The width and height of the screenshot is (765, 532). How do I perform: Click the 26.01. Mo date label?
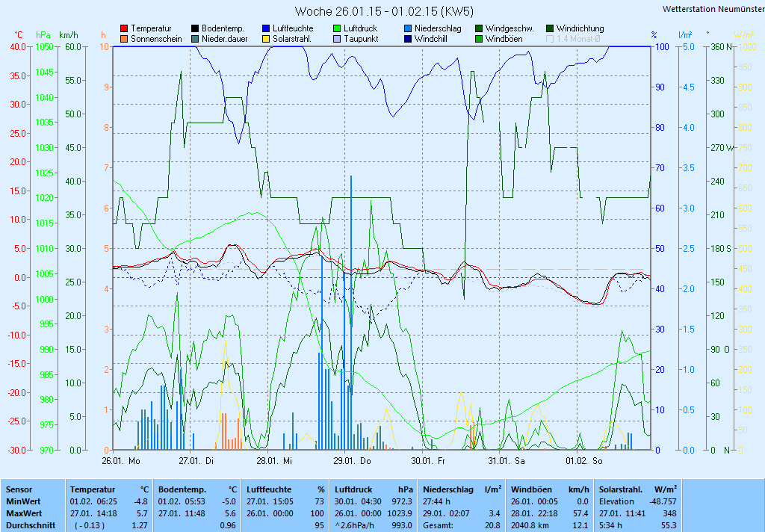[x=121, y=461]
